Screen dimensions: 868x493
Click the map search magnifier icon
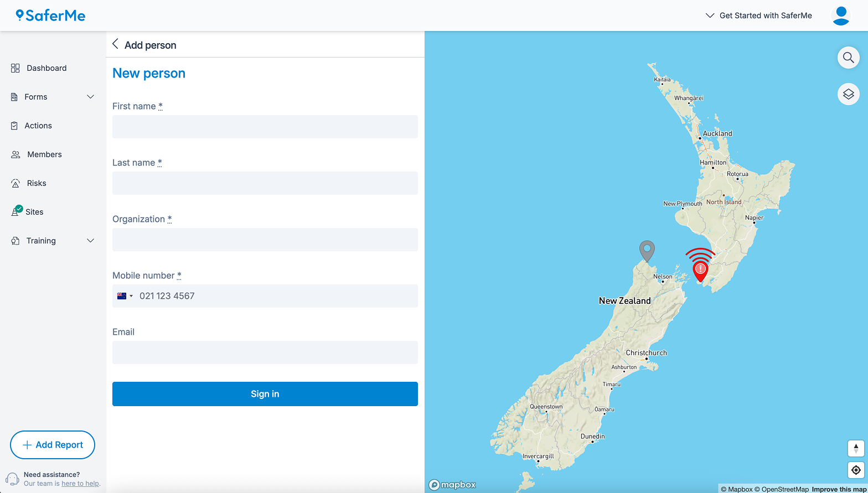(x=848, y=58)
